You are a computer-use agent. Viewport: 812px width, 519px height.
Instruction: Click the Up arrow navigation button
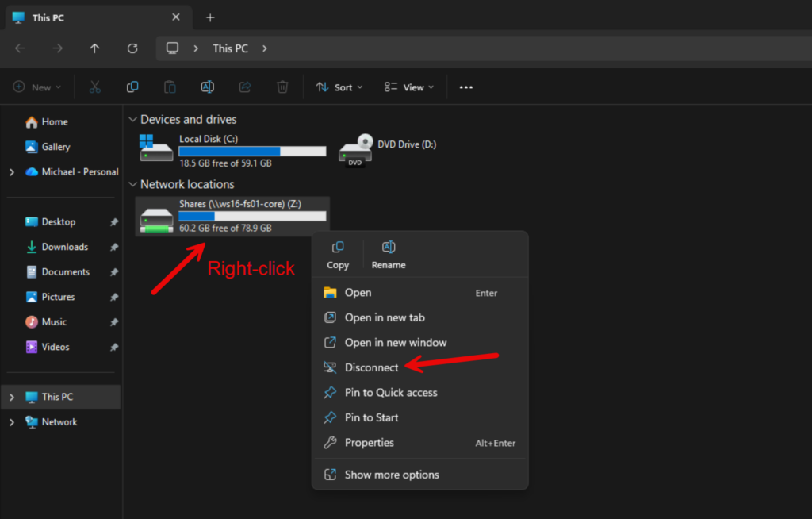[x=95, y=48]
